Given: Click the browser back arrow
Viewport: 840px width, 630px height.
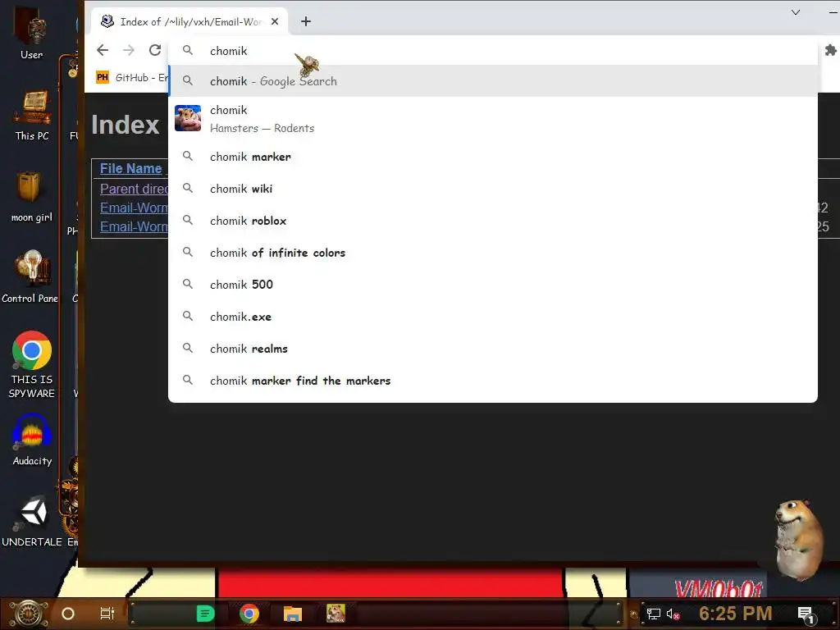Looking at the screenshot, I should [x=103, y=50].
